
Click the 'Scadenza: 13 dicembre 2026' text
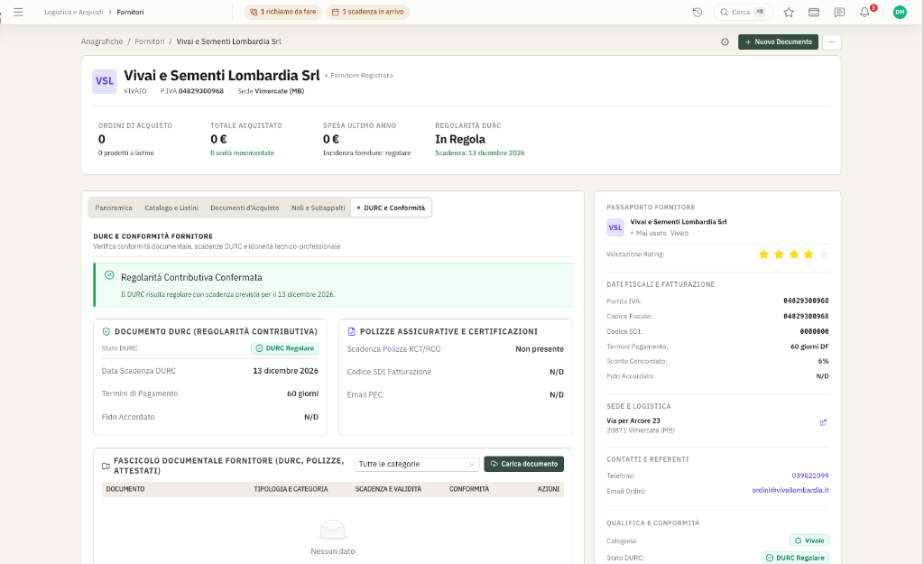tap(480, 153)
